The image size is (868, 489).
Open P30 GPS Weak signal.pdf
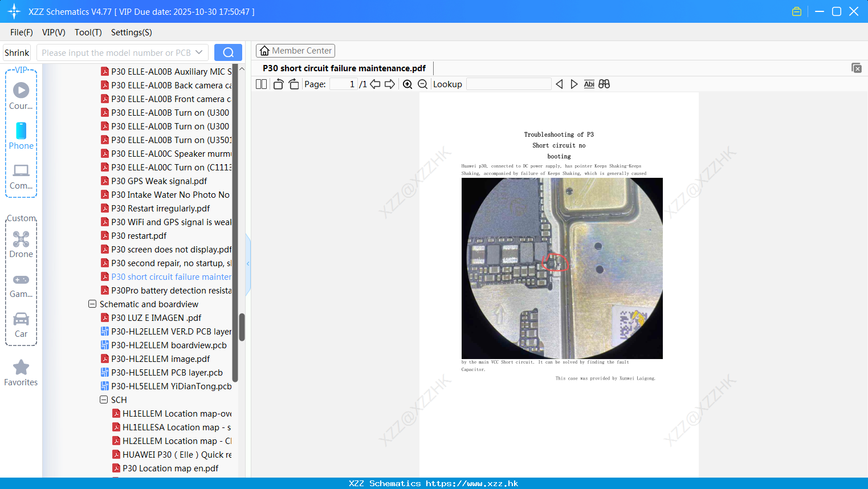click(159, 181)
